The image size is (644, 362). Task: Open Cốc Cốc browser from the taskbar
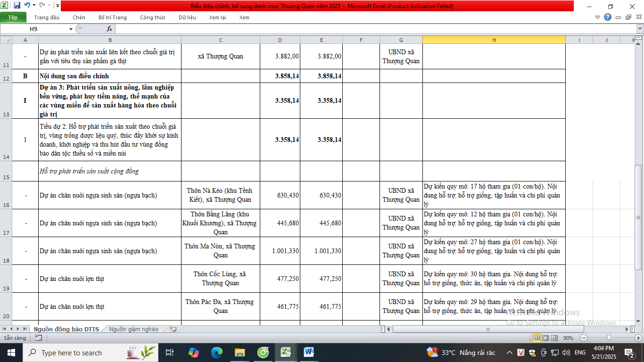click(x=263, y=353)
